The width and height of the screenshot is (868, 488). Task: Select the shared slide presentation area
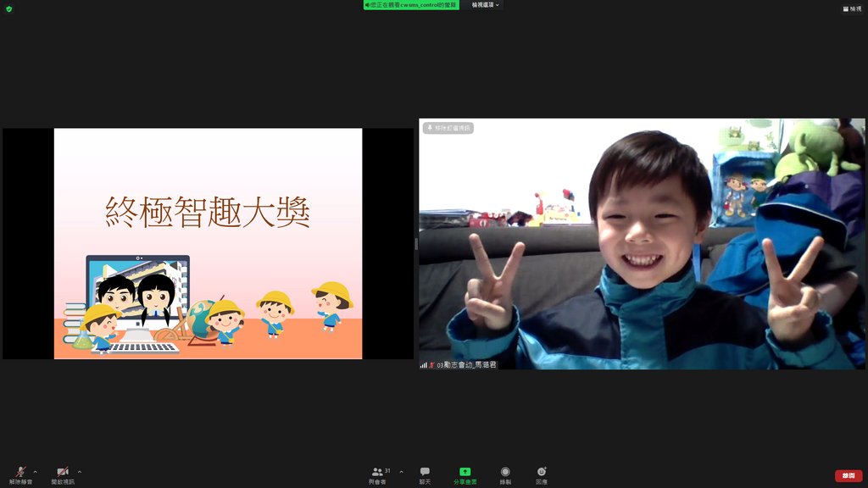click(x=208, y=243)
